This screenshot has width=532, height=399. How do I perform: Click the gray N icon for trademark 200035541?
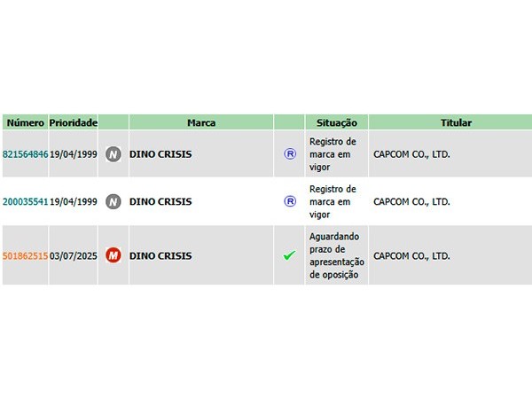point(113,202)
